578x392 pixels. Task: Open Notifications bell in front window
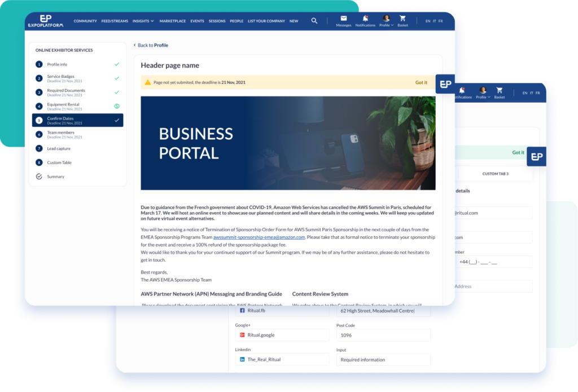(365, 19)
